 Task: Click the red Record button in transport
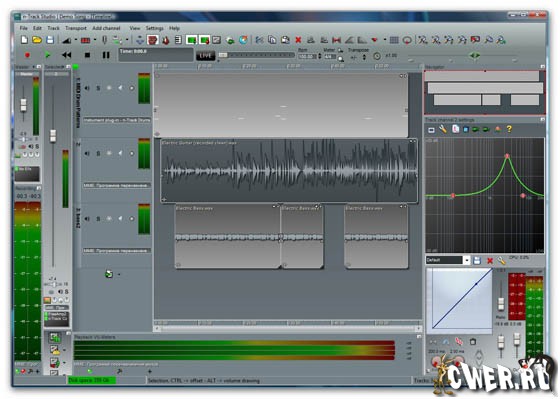(27, 55)
